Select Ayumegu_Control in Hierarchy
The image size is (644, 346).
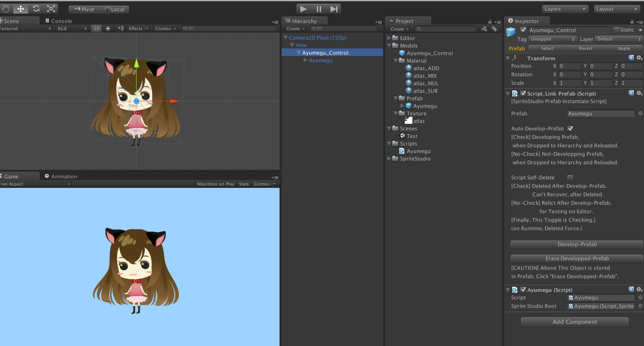pyautogui.click(x=332, y=53)
